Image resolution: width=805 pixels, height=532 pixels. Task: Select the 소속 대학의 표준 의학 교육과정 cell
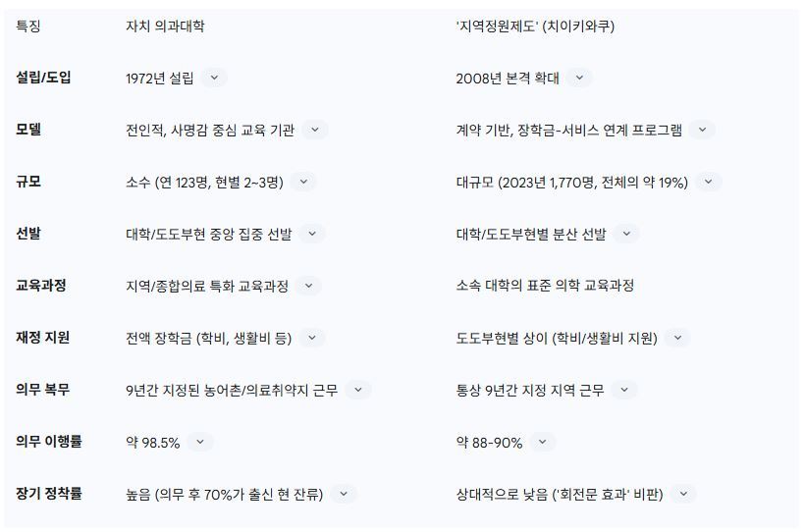click(x=545, y=286)
